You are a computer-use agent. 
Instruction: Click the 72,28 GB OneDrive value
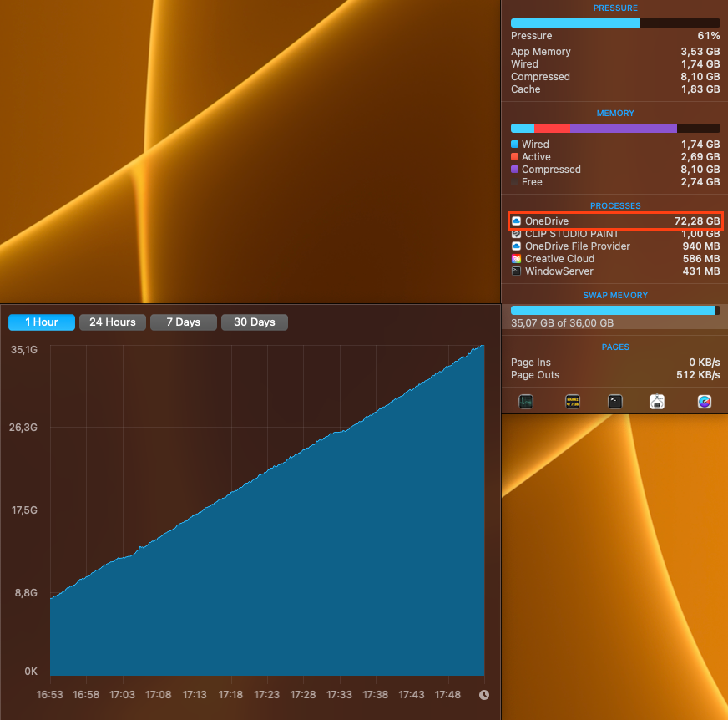coord(697,221)
